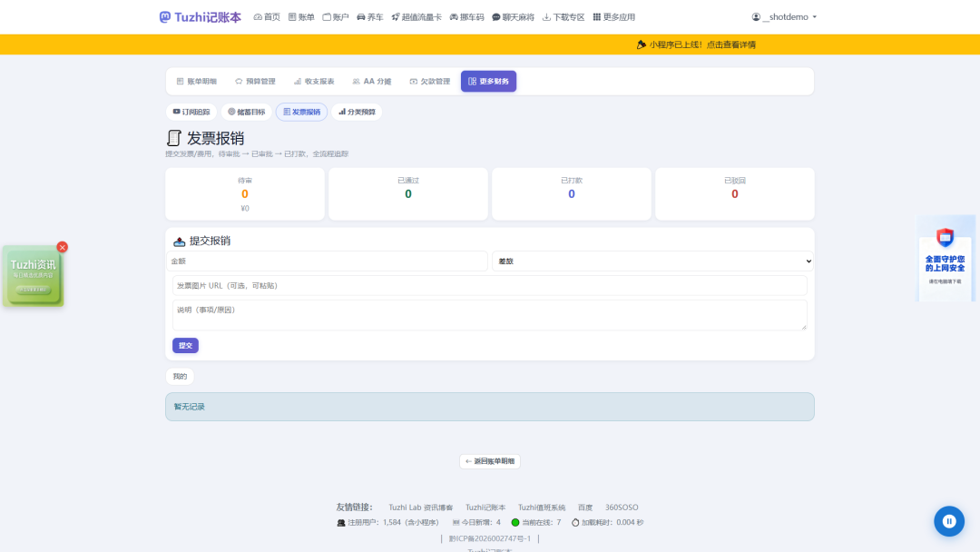Click the blue floating pause button

(949, 521)
